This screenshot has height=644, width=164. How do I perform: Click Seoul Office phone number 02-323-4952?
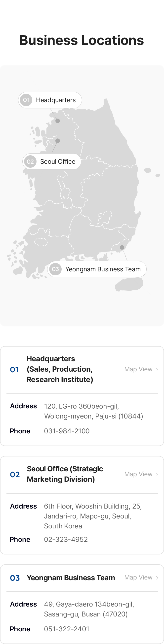66,539
